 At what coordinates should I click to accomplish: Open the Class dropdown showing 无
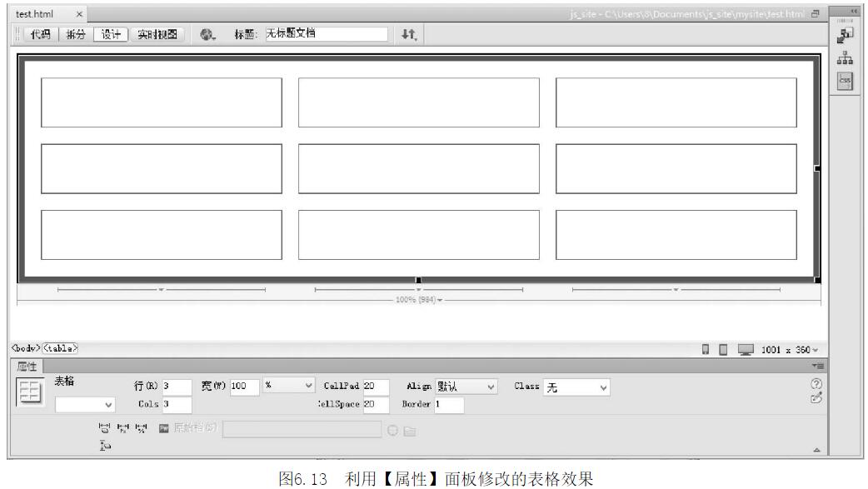(x=576, y=387)
